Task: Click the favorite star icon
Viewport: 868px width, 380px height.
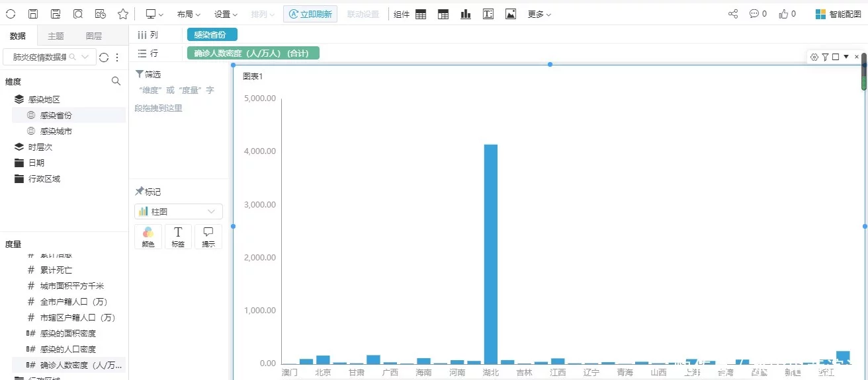Action: (x=123, y=14)
